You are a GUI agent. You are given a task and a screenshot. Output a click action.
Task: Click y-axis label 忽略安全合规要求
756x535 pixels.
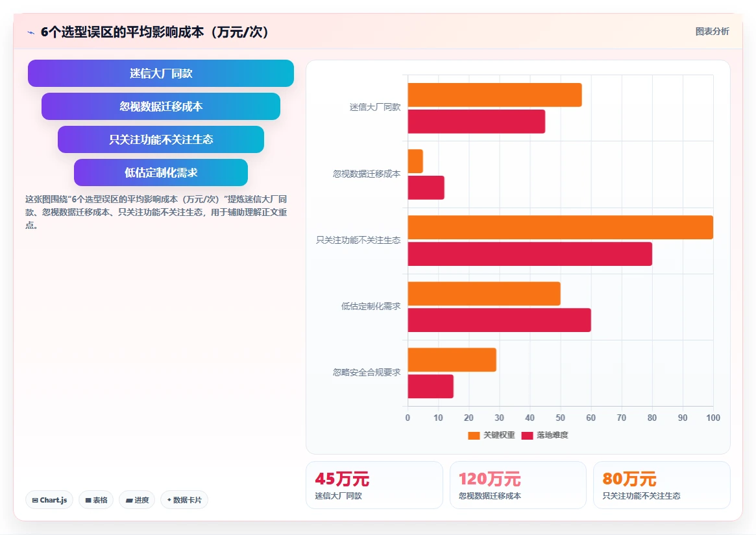[x=367, y=372]
